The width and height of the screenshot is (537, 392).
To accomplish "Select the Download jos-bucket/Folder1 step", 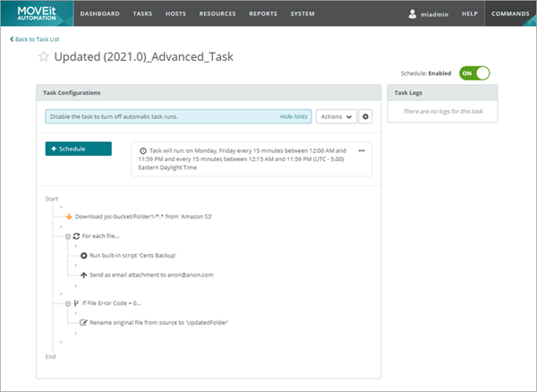I will click(143, 217).
